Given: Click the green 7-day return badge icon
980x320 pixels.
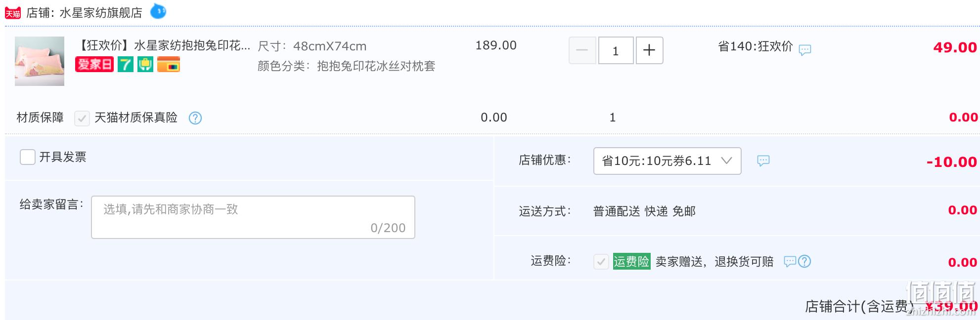Looking at the screenshot, I should pos(126,64).
